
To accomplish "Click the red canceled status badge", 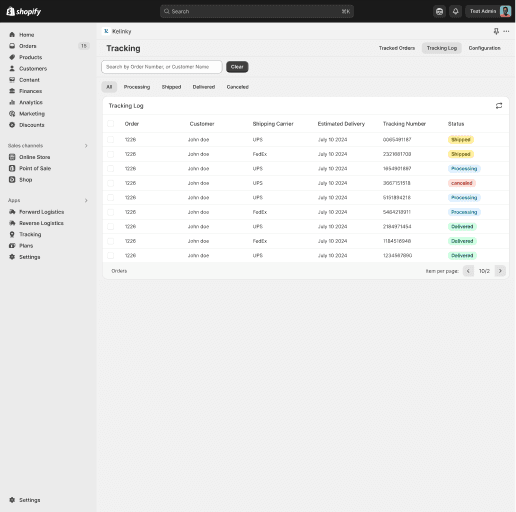I will click(x=462, y=183).
